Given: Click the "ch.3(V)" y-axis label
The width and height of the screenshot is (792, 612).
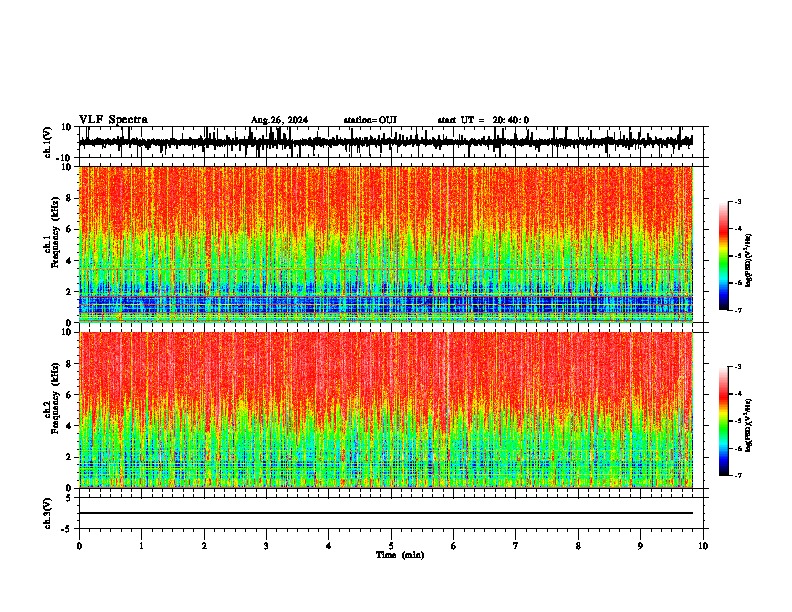Looking at the screenshot, I should tap(48, 513).
